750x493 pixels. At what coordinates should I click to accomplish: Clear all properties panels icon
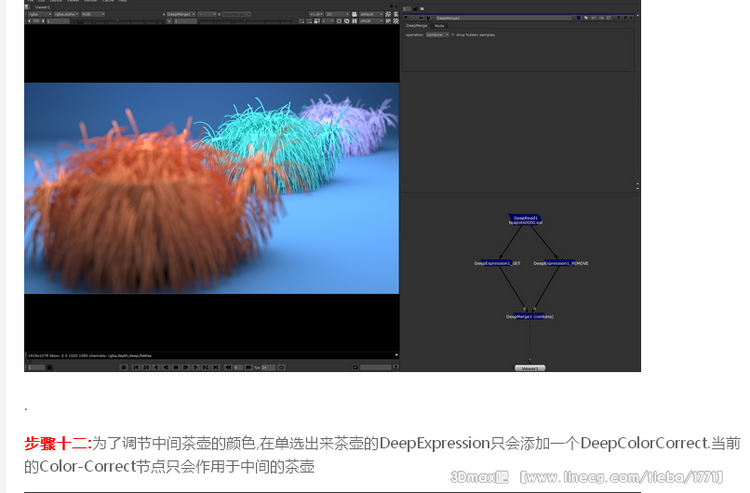point(422,9)
